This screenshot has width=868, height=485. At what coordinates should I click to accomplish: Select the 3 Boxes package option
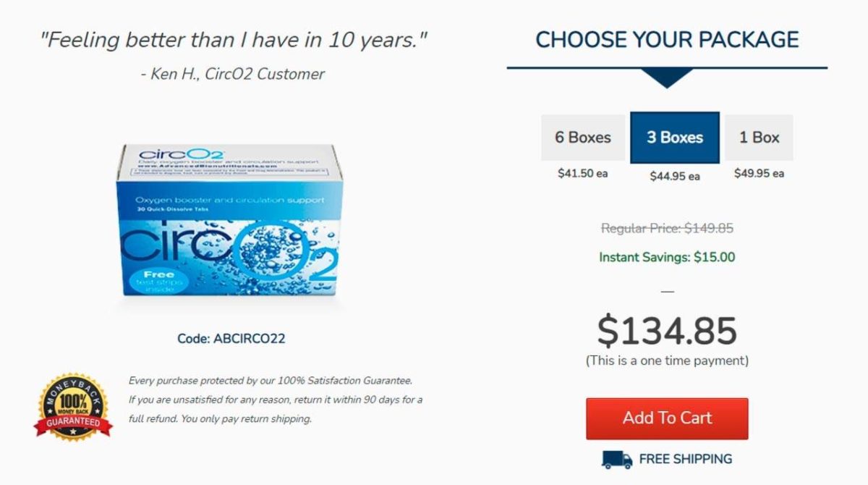[x=674, y=137]
